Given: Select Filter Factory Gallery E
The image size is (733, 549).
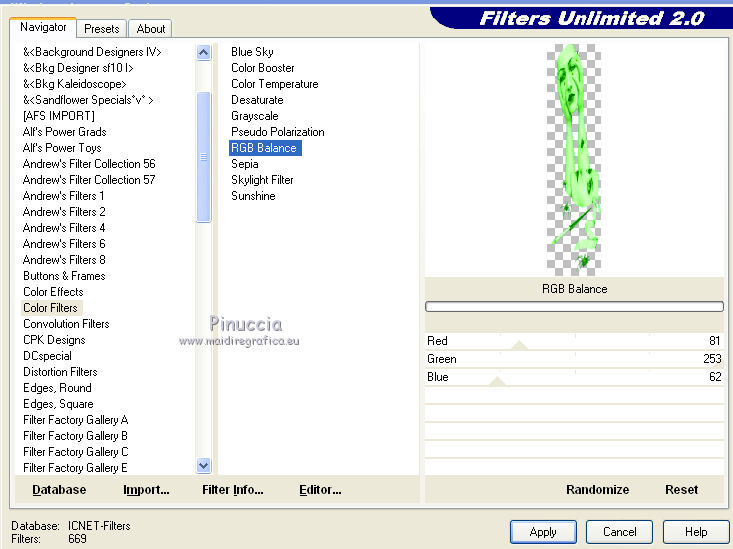Looking at the screenshot, I should 75,468.
